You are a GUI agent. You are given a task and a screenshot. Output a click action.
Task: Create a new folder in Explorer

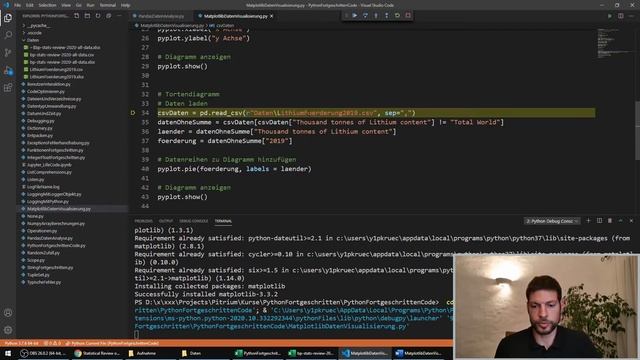[87, 16]
